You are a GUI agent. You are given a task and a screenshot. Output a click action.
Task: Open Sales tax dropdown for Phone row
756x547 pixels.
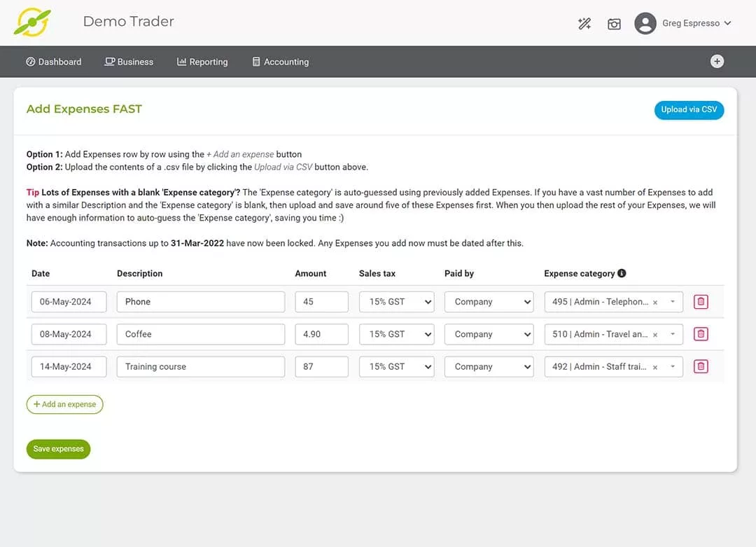(x=397, y=302)
